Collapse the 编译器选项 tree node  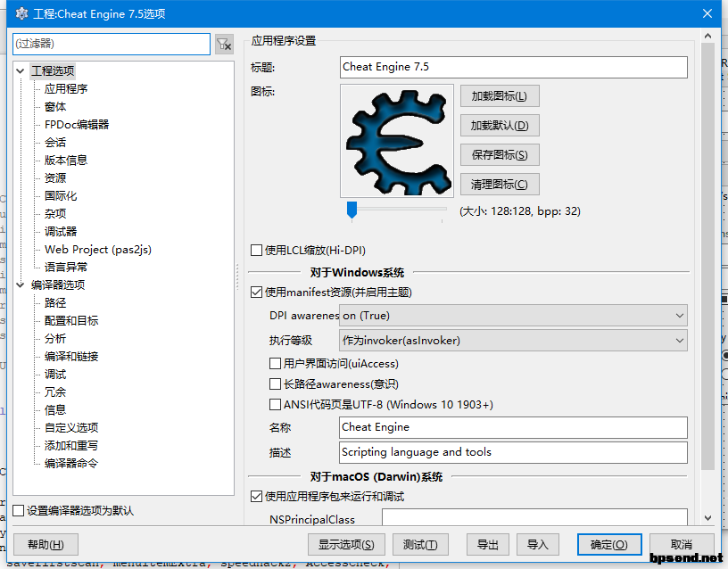(20, 285)
